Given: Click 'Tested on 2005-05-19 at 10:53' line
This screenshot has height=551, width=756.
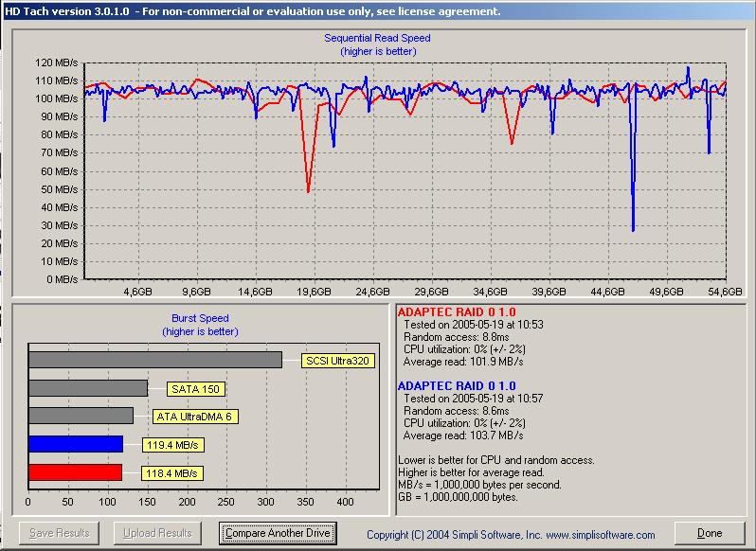Looking at the screenshot, I should [x=474, y=325].
